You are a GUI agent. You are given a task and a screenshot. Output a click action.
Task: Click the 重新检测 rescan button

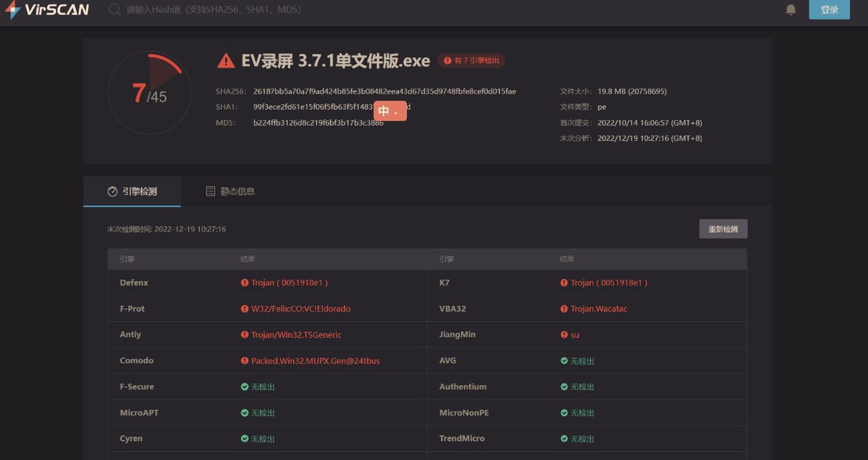[x=723, y=229]
